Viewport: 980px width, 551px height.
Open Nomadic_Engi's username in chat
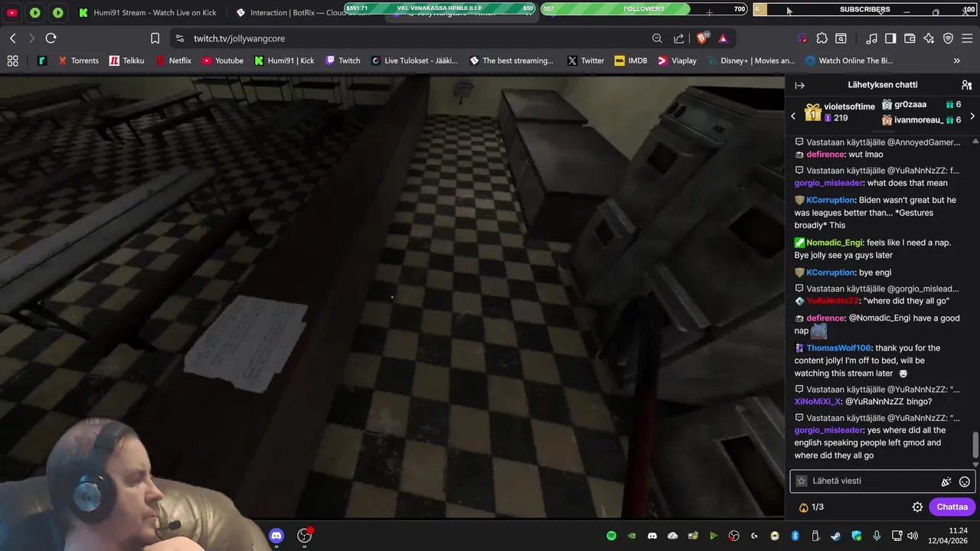(834, 243)
